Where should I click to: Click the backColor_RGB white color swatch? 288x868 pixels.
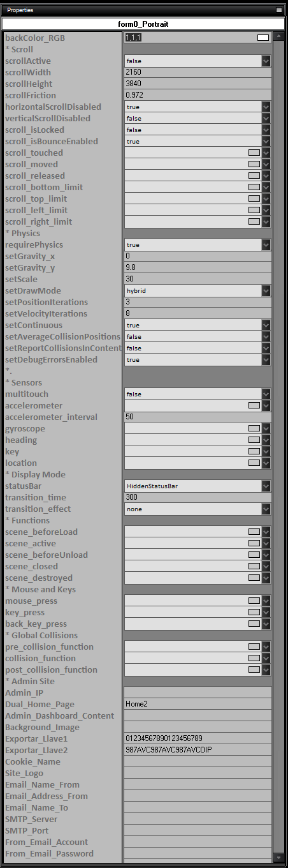click(263, 38)
